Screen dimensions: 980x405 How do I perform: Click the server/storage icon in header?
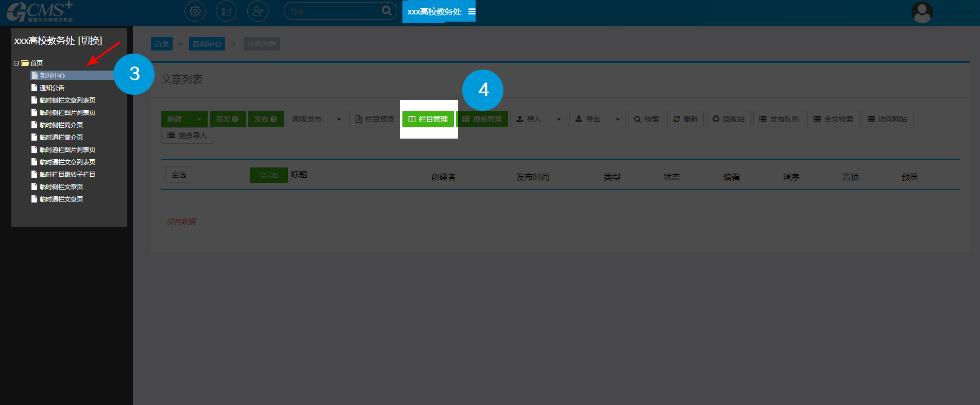coord(226,11)
